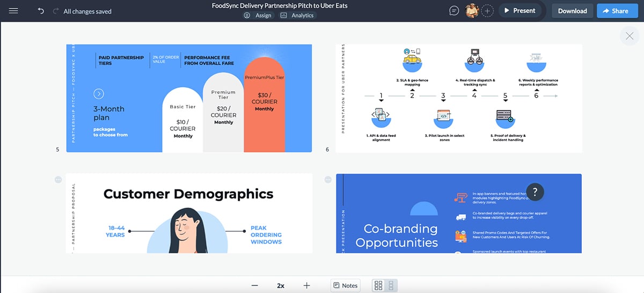Close the slide grid view
This screenshot has height=293, width=644.
pos(628,36)
